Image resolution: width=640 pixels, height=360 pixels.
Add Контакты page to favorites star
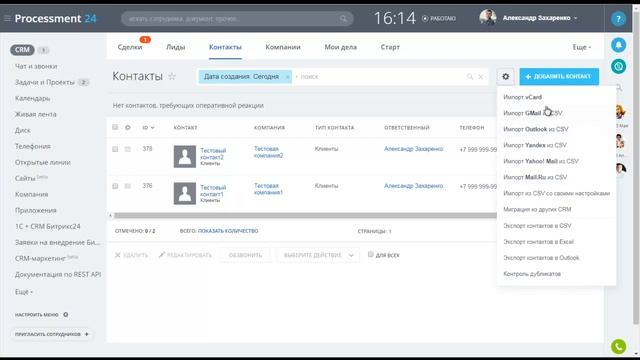[x=172, y=76]
